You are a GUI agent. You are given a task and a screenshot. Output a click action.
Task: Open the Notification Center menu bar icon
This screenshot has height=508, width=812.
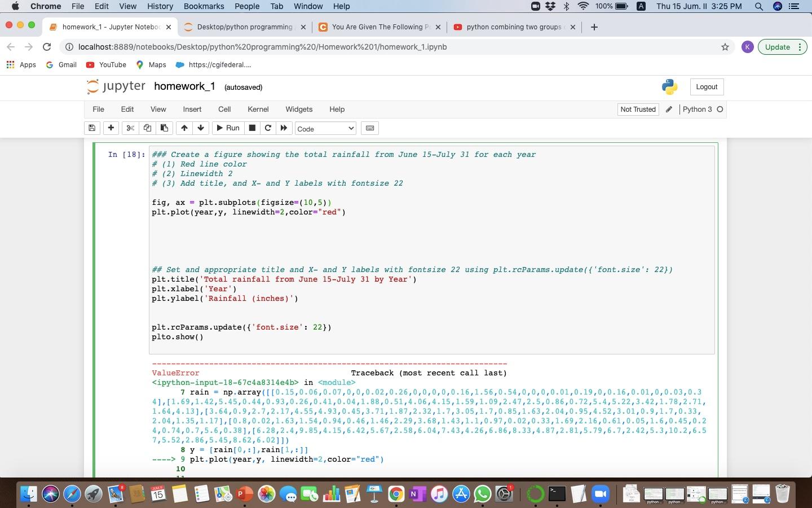tap(794, 6)
